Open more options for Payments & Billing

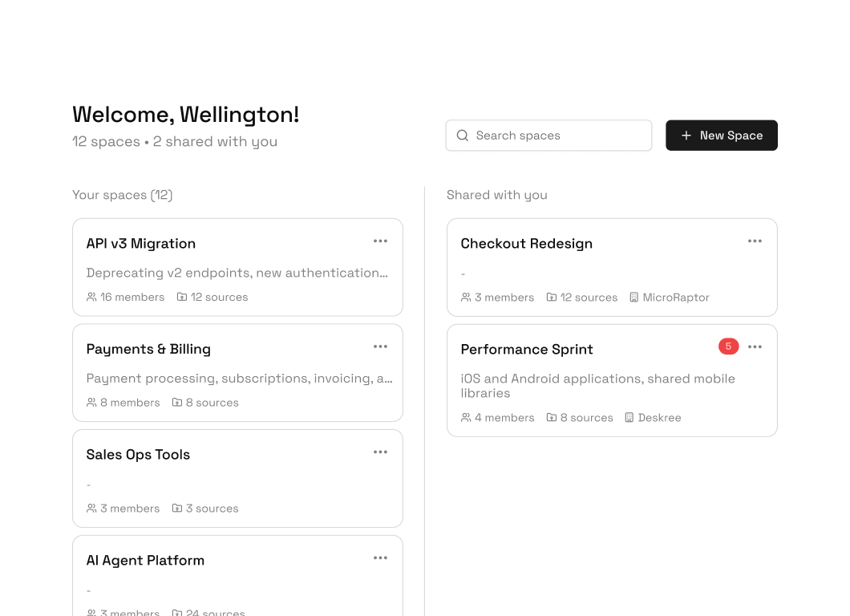pyautogui.click(x=380, y=346)
